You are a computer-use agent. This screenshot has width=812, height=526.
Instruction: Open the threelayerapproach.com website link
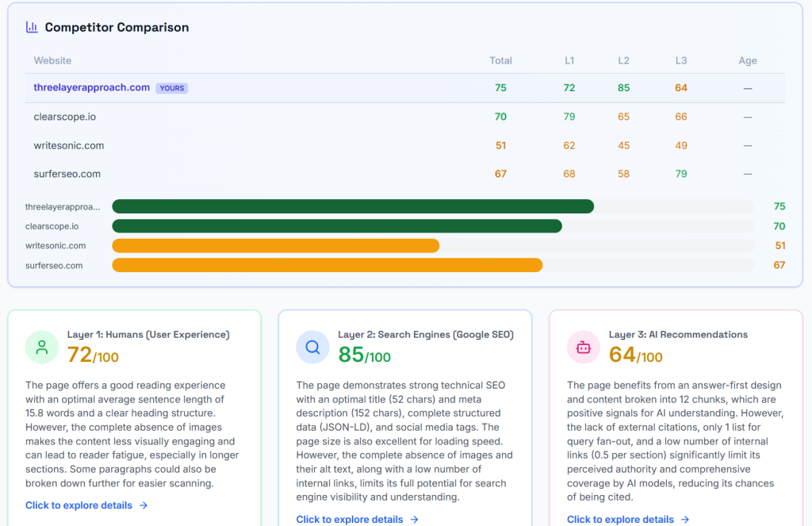click(92, 87)
